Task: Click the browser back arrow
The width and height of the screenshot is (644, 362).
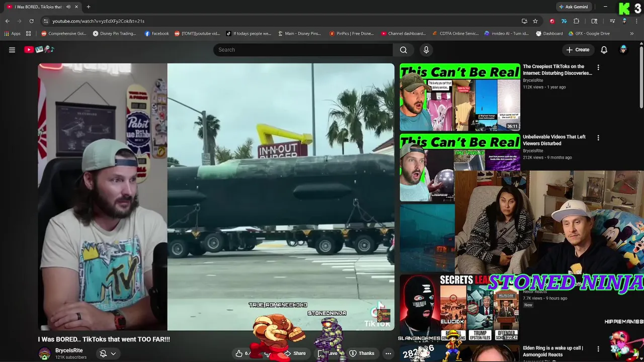Action: click(7, 21)
